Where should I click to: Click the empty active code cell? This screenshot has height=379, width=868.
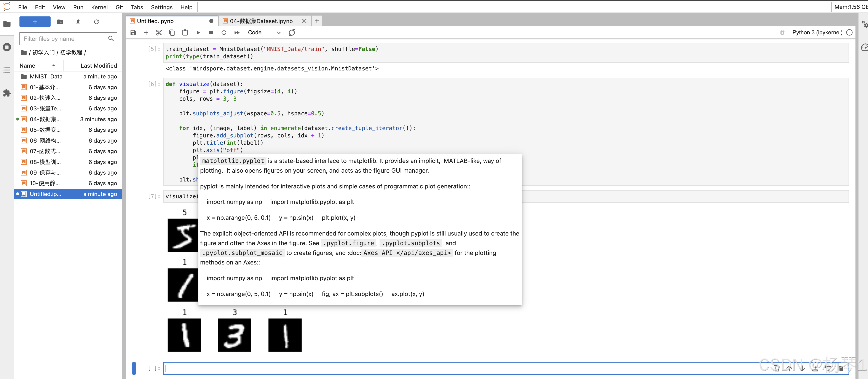point(506,368)
